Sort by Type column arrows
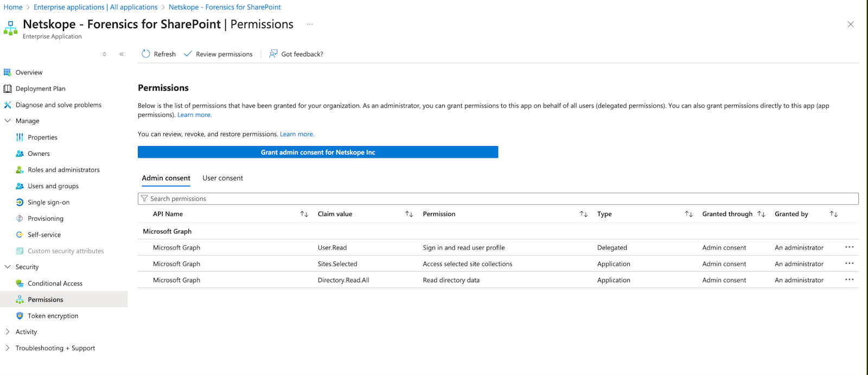Viewport: 868px width, 375px height. (x=689, y=214)
